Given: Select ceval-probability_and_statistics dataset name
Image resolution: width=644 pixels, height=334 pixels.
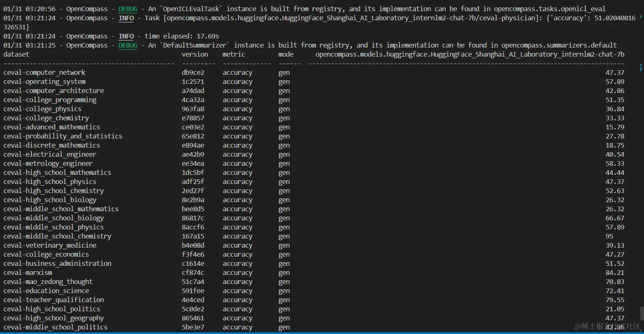Looking at the screenshot, I should pos(63,136).
